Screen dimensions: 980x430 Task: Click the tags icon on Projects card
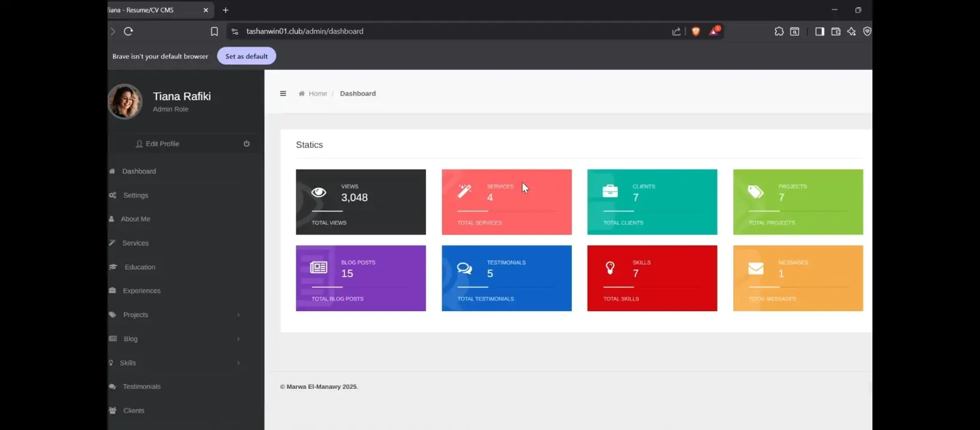click(x=756, y=191)
